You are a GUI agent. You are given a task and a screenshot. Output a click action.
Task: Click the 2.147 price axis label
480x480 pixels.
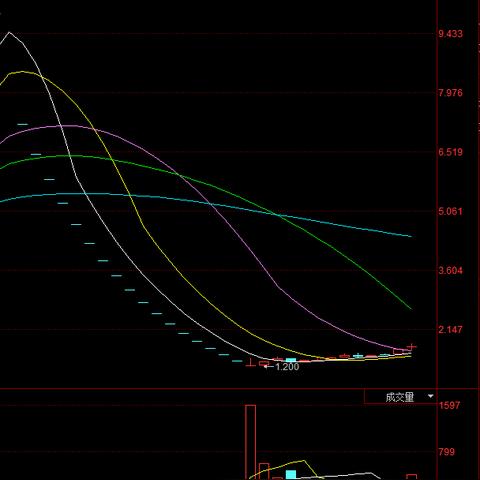coord(450,329)
